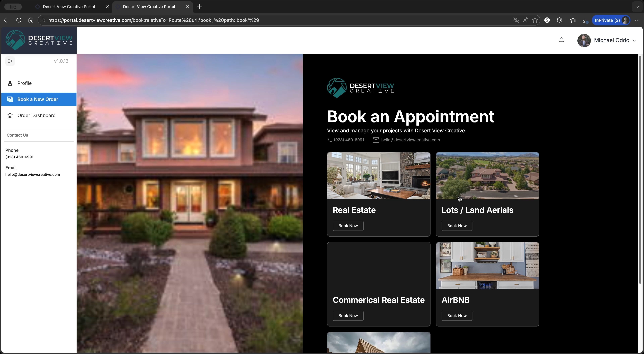Click the Lots / Land Aerials title
This screenshot has width=644, height=354.
pos(477,210)
